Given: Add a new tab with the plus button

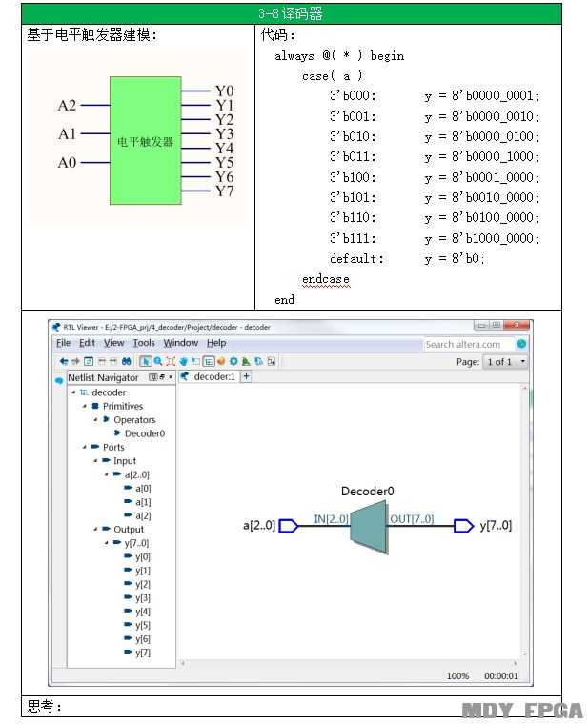Looking at the screenshot, I should pyautogui.click(x=246, y=376).
